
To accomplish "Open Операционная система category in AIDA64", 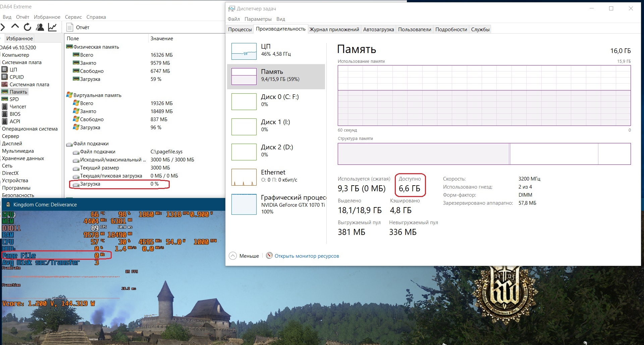I will coord(30,129).
